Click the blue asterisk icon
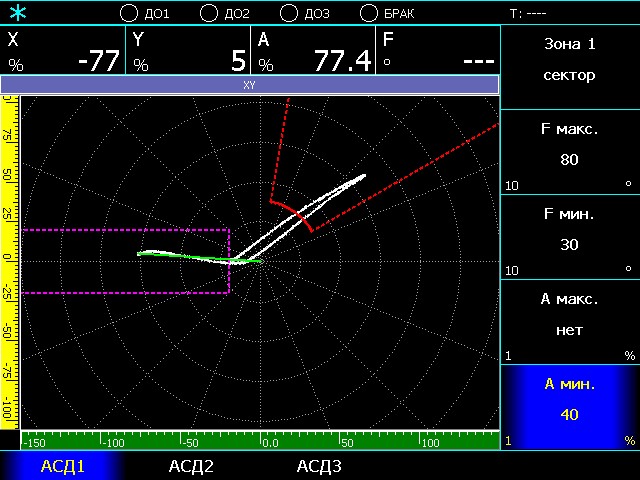 click(18, 13)
